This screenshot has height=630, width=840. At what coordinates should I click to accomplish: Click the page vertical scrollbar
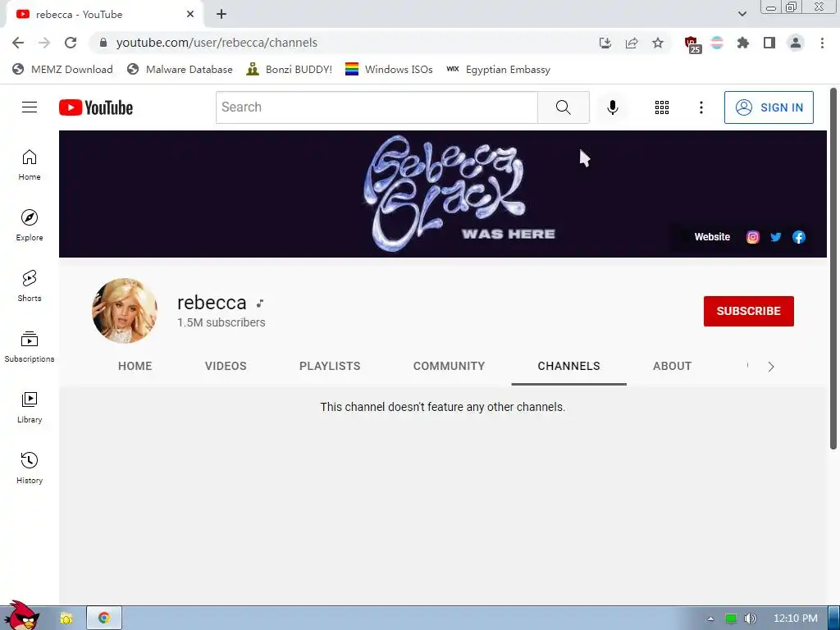[833, 268]
